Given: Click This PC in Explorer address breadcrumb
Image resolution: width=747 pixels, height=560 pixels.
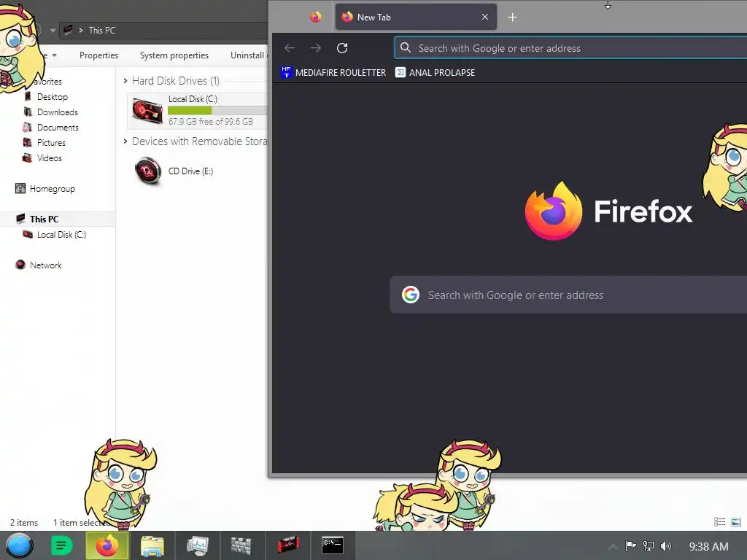Looking at the screenshot, I should click(102, 30).
